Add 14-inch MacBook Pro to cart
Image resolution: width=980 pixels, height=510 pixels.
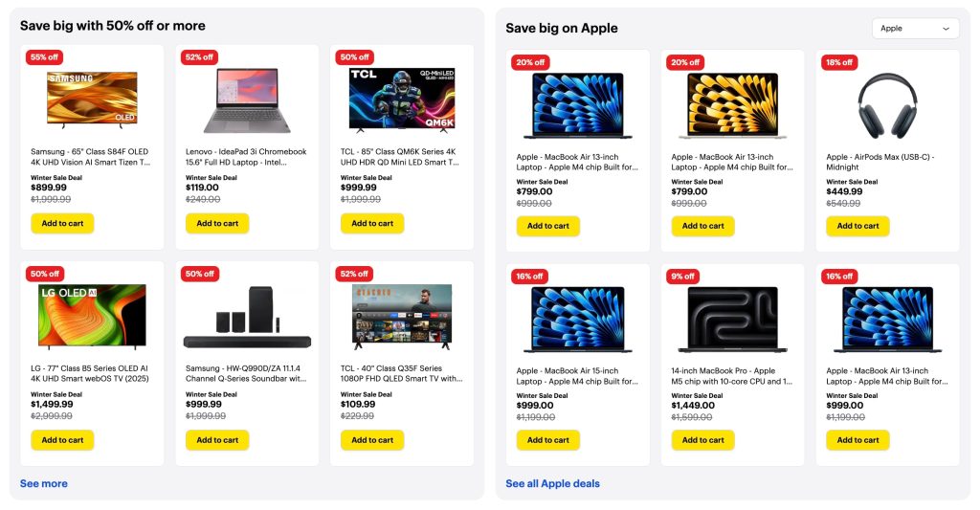702,440
